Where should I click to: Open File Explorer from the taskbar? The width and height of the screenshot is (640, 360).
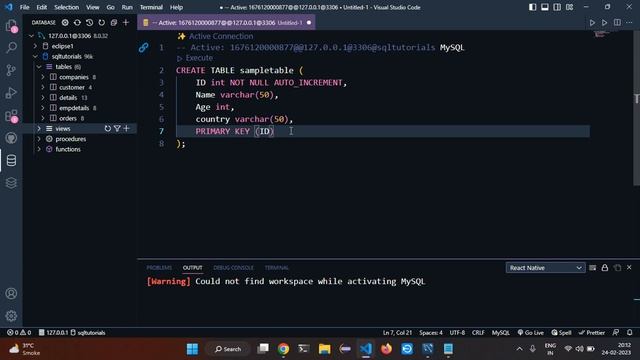[x=324, y=349]
